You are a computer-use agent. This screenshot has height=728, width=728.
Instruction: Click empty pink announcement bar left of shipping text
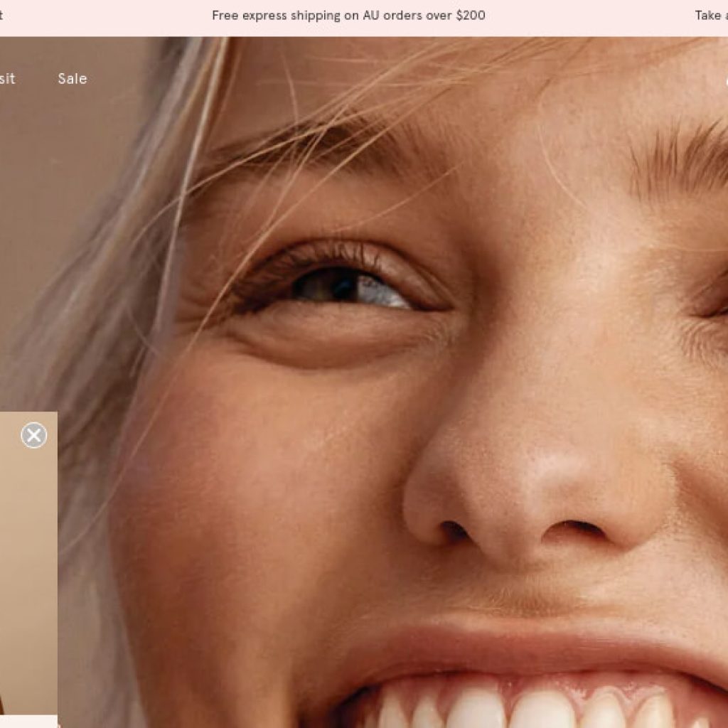coord(107,16)
